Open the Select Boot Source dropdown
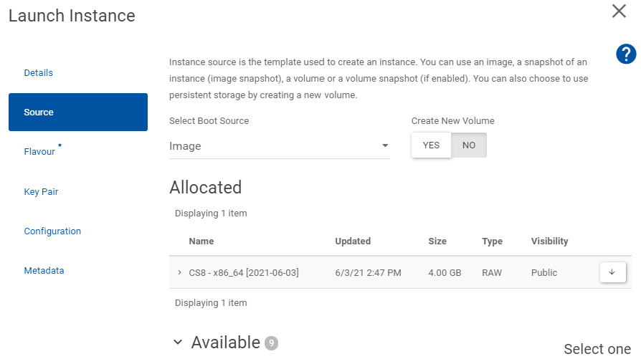This screenshot has width=641, height=364. coord(279,146)
